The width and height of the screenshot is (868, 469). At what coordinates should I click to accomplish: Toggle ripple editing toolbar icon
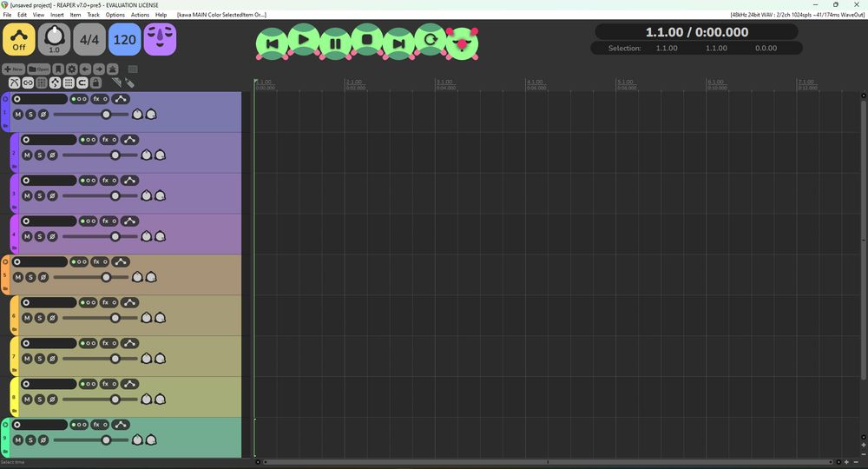click(42, 83)
